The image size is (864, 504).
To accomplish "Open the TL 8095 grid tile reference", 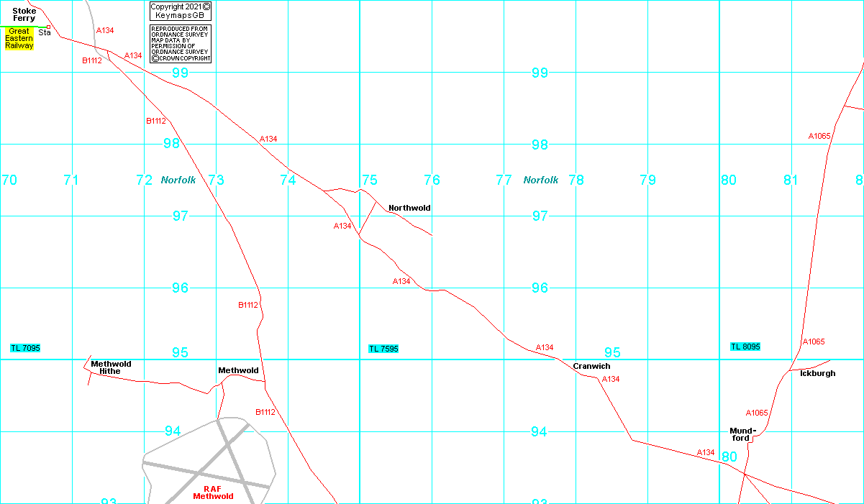I will (745, 347).
